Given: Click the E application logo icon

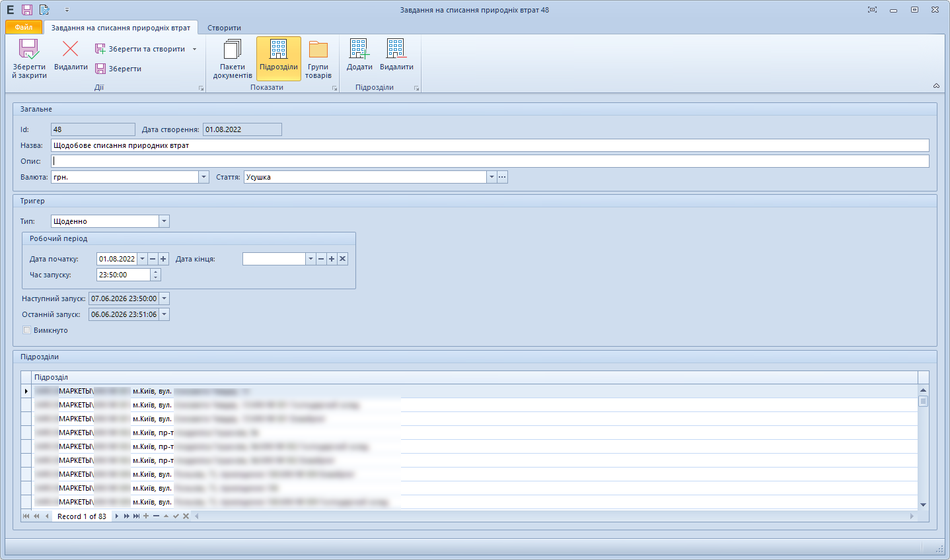Looking at the screenshot, I should click(x=10, y=10).
